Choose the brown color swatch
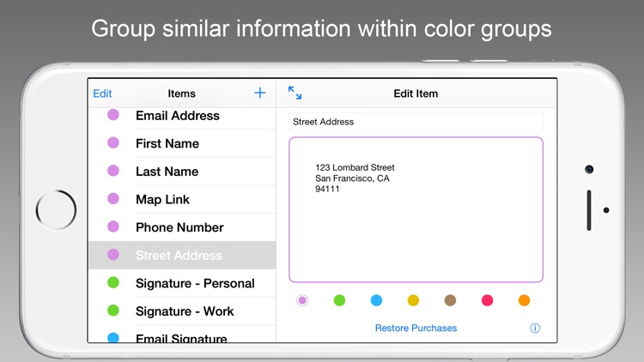Image resolution: width=644 pixels, height=362 pixels. pos(450,300)
